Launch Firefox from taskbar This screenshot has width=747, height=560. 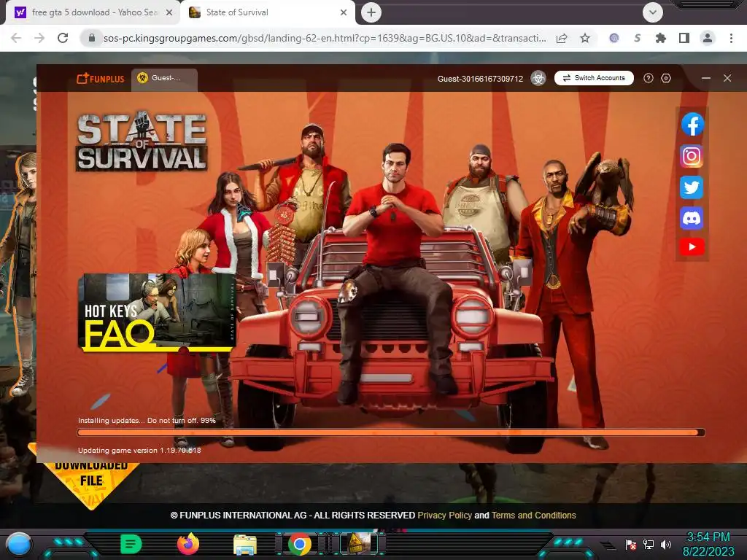pos(188,544)
